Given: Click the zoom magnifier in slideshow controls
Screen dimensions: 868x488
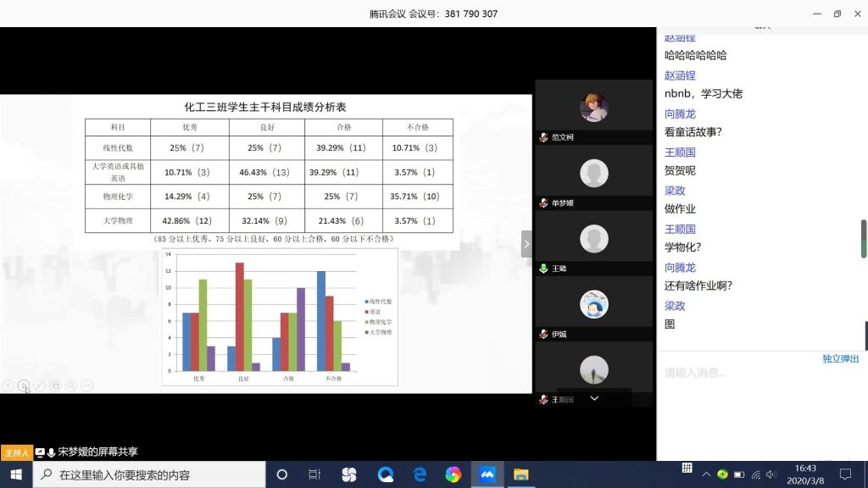Looking at the screenshot, I should [x=71, y=385].
